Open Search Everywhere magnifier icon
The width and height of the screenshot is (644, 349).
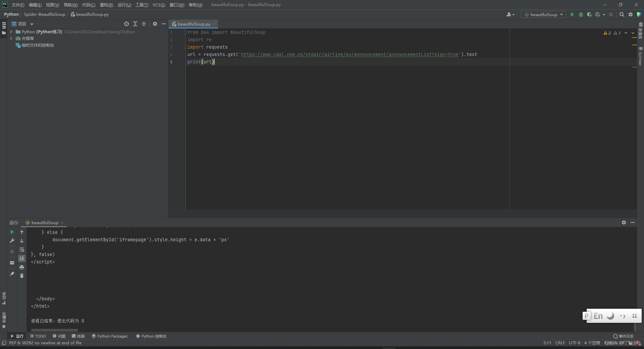[x=622, y=14]
